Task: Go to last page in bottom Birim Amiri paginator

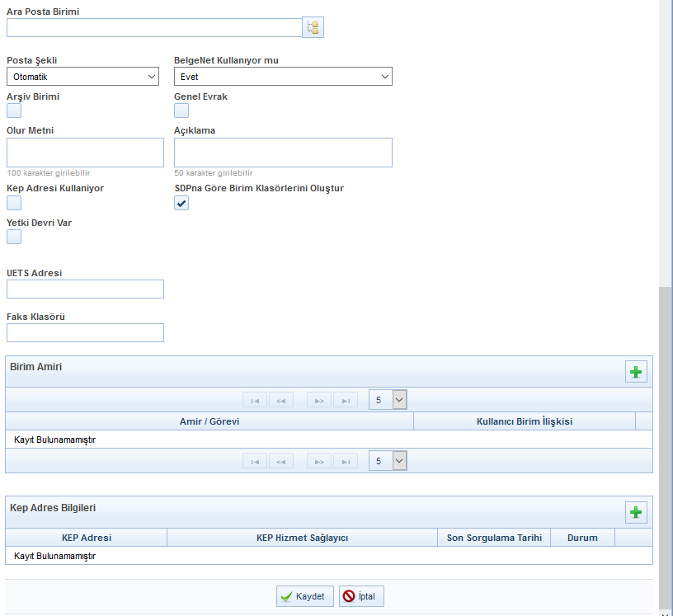Action: (345, 461)
